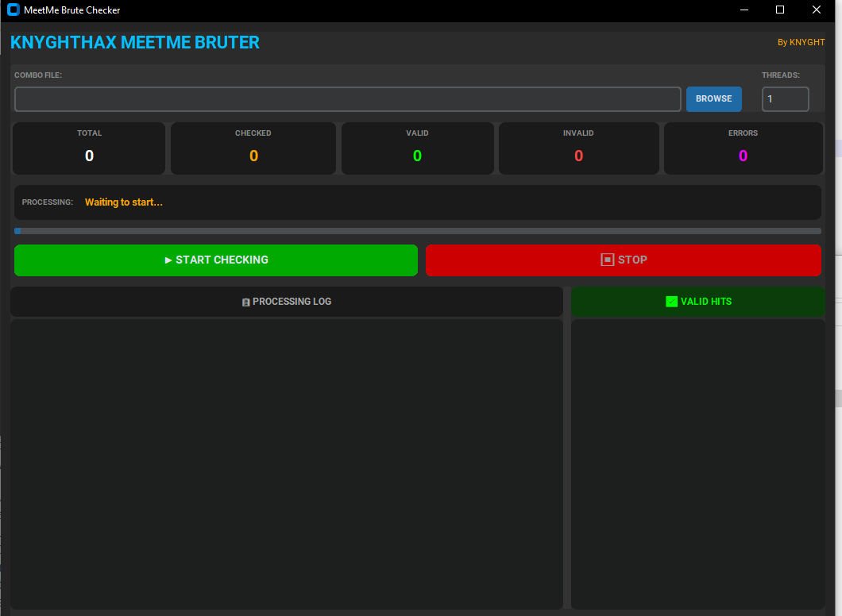
Task: Click the "KNYGHTHAX MEETME BRUTER" heading
Action: click(x=135, y=42)
